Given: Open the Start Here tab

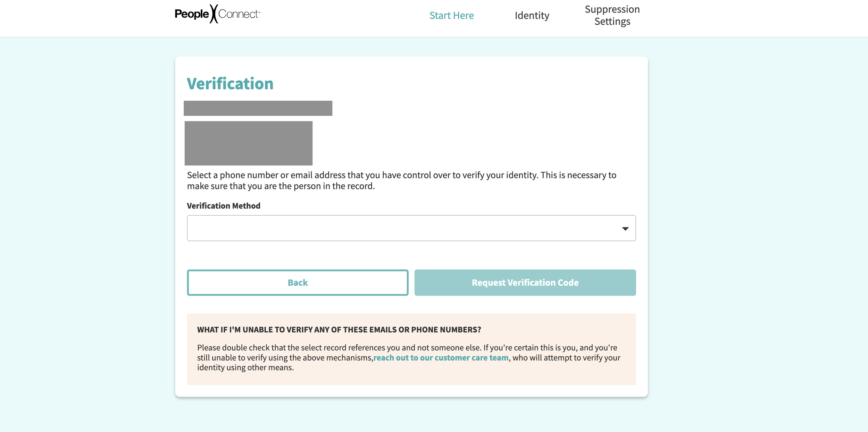Looking at the screenshot, I should (x=451, y=15).
